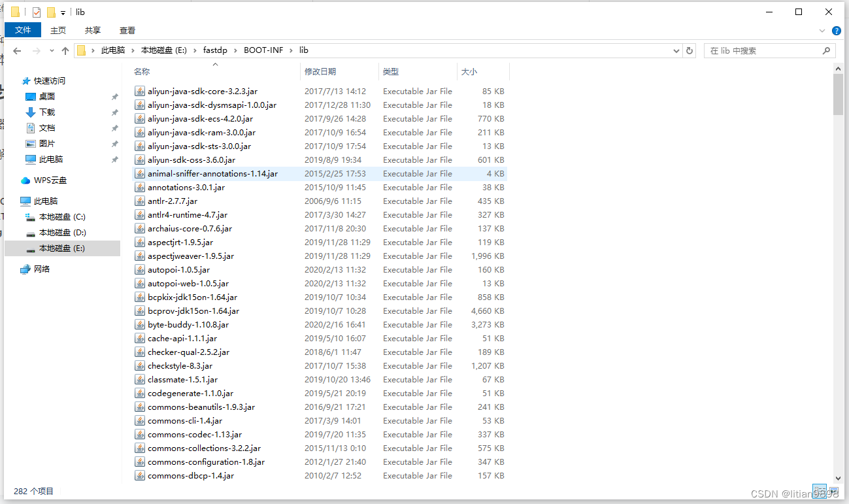849x504 pixels.
Task: Click the jar icon of byte-buddy-1.10.8.jar
Action: (x=139, y=325)
